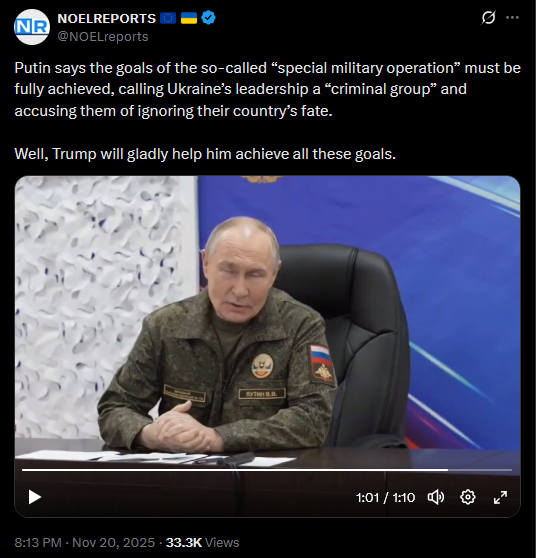The image size is (536, 558).
Task: Open the NR profile avatar
Action: pyautogui.click(x=32, y=27)
